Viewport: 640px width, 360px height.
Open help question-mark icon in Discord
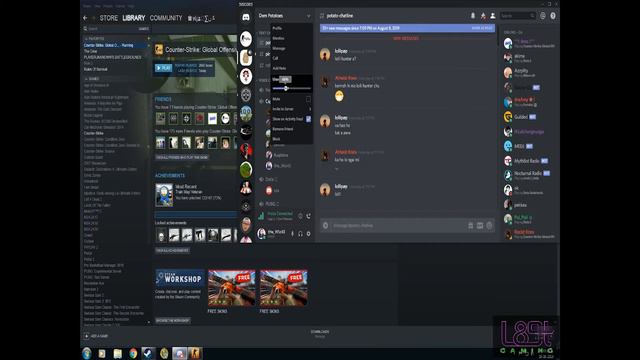pos(553,16)
